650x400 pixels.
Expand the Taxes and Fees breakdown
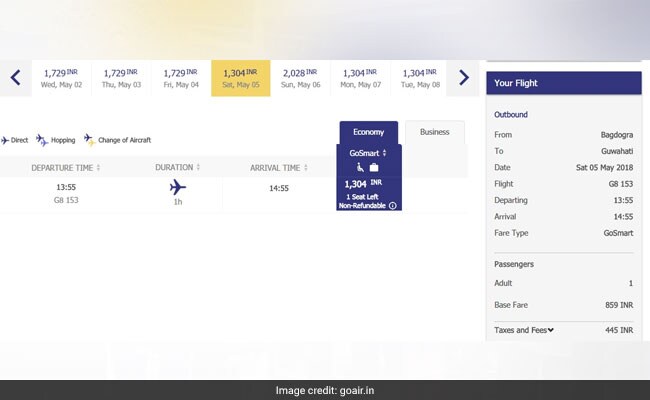pyautogui.click(x=524, y=330)
